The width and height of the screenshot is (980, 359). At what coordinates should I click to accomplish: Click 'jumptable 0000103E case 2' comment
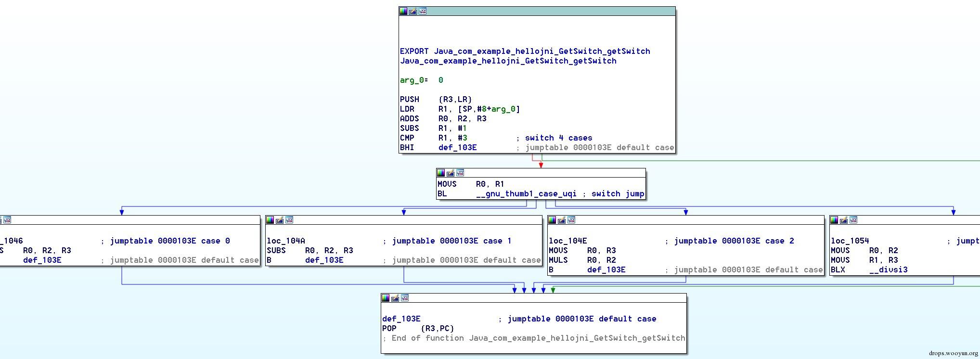pyautogui.click(x=734, y=241)
